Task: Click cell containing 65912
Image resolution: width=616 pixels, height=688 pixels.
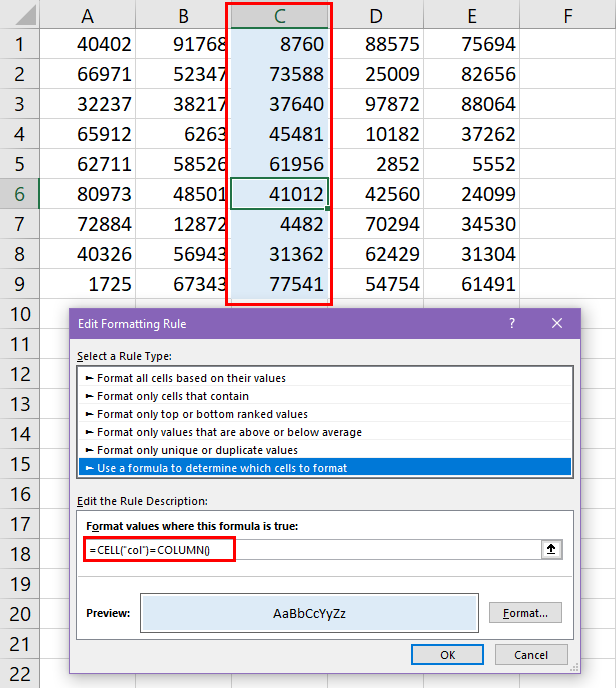Action: click(x=88, y=134)
